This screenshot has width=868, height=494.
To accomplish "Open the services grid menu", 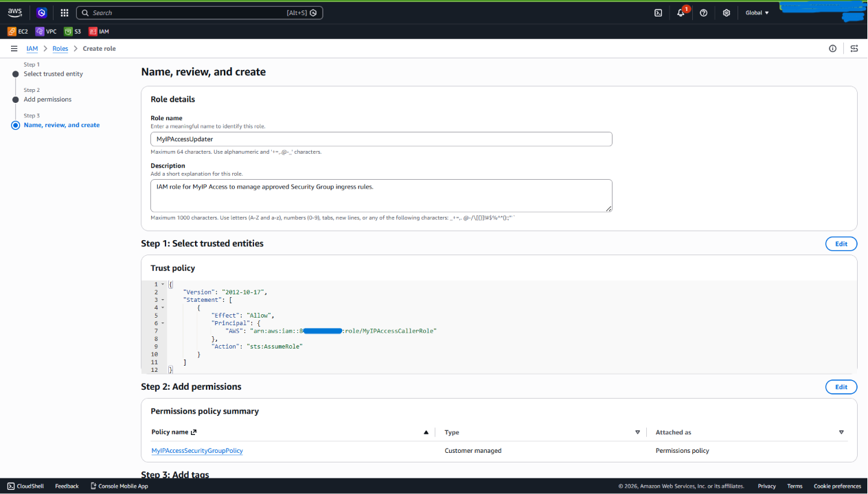I will (65, 12).
